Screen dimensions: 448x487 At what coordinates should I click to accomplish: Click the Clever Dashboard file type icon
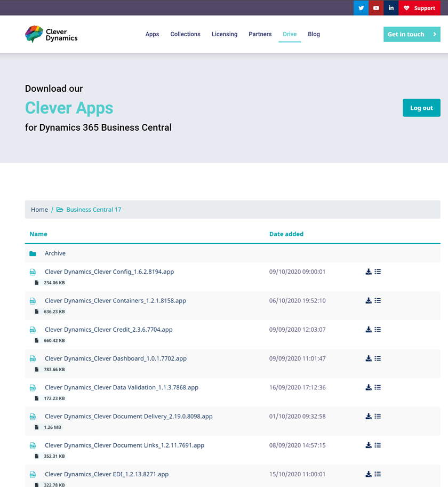33,359
